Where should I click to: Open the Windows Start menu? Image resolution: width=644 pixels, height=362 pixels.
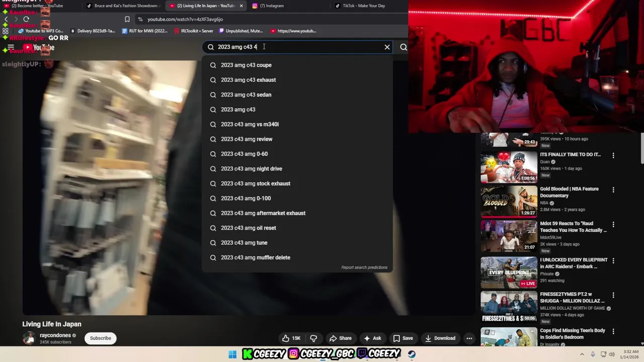pos(232,354)
